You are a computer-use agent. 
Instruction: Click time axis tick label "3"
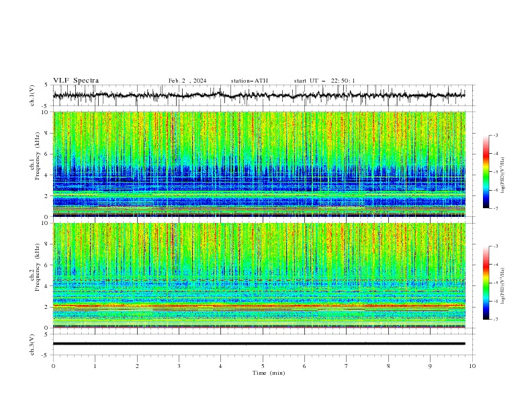[179, 366]
